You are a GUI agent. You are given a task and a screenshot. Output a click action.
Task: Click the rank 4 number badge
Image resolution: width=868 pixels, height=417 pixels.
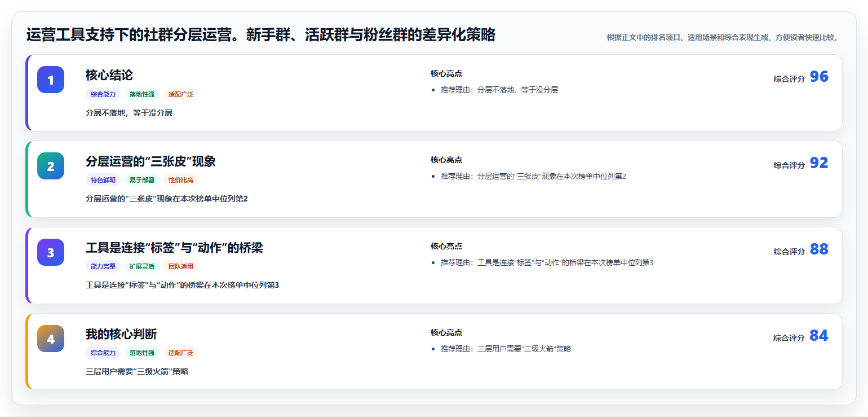[51, 339]
